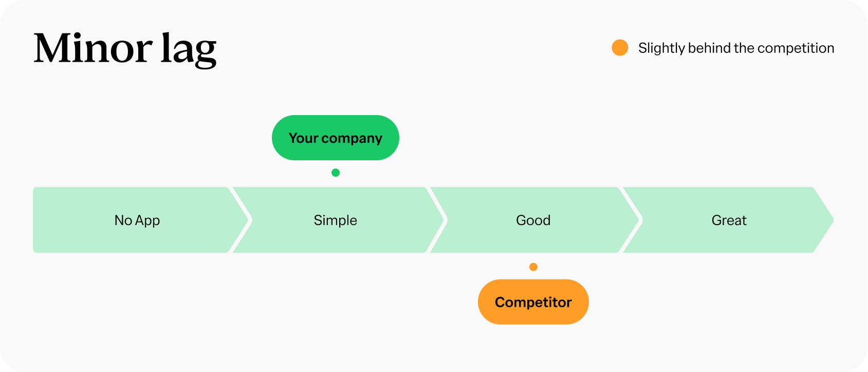Click the word "company" in green label

click(352, 139)
